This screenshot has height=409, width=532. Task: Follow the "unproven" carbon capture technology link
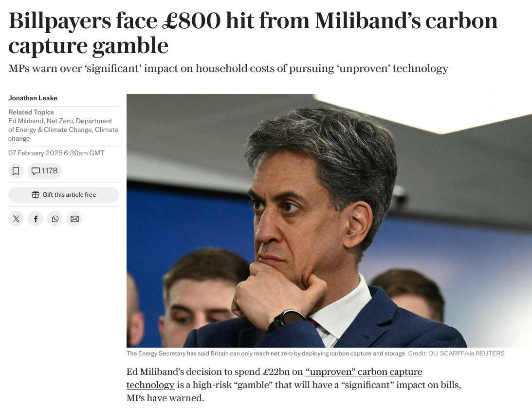(274, 378)
